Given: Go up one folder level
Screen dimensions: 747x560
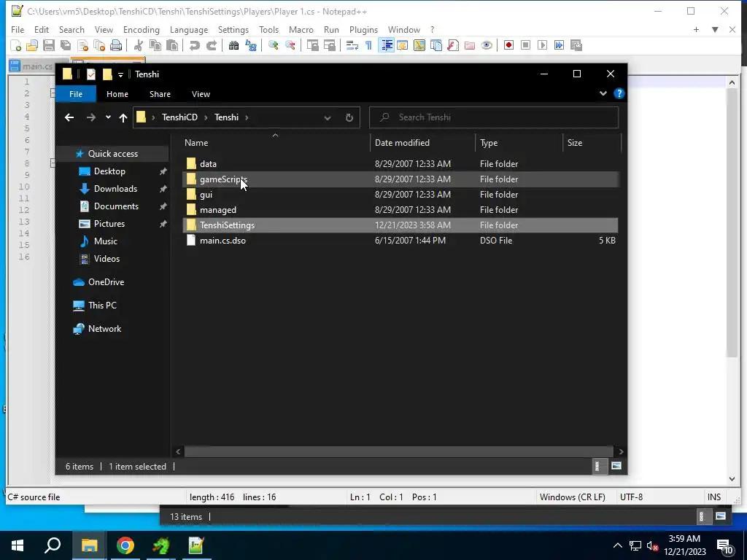Looking at the screenshot, I should 123,117.
